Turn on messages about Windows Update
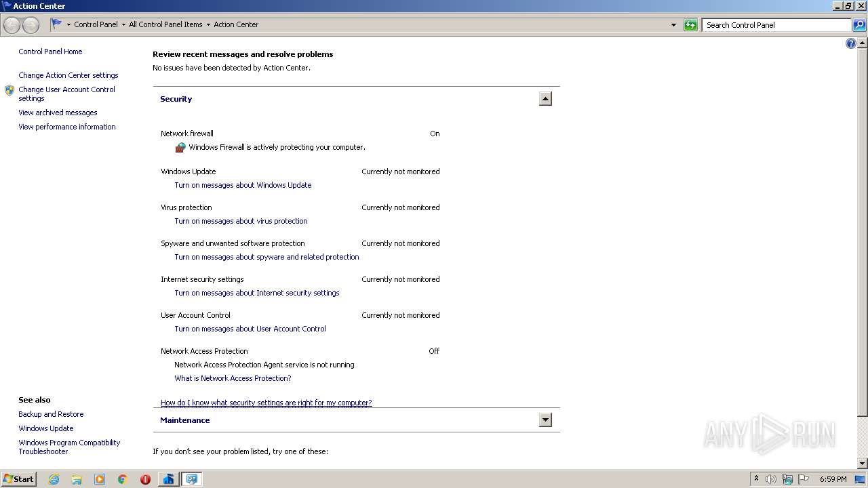Image resolution: width=868 pixels, height=488 pixels. [243, 185]
